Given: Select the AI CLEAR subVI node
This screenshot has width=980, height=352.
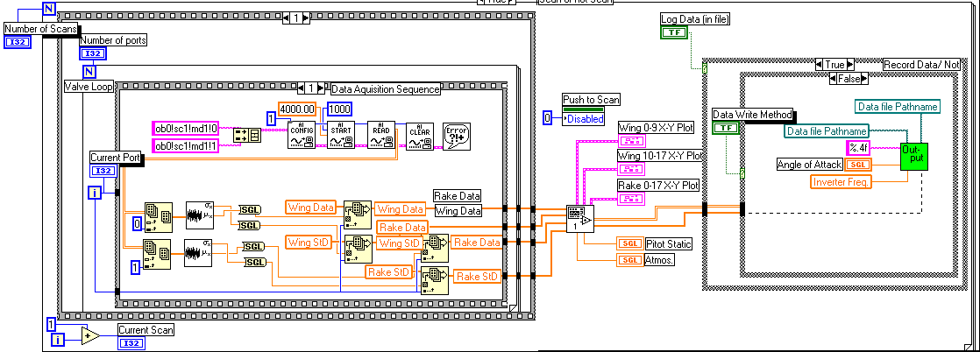Looking at the screenshot, I should [x=419, y=136].
